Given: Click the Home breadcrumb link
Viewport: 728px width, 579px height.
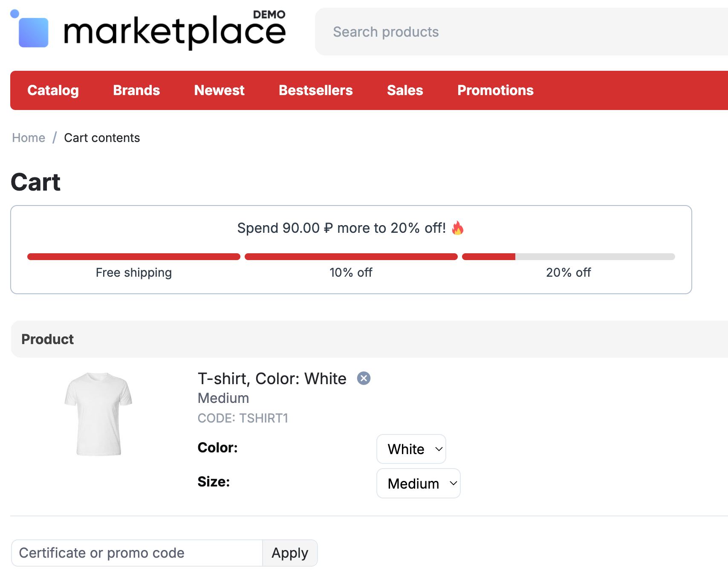Looking at the screenshot, I should pyautogui.click(x=29, y=138).
